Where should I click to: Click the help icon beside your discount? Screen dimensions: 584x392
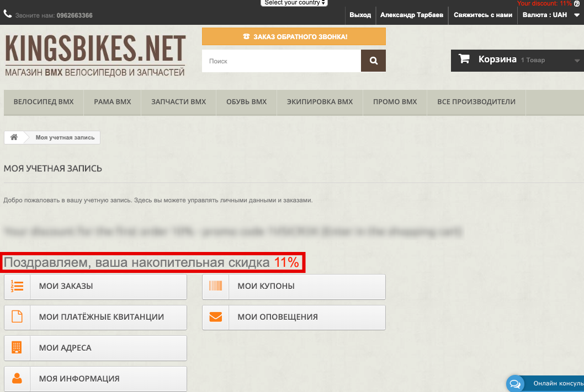pos(577,3)
